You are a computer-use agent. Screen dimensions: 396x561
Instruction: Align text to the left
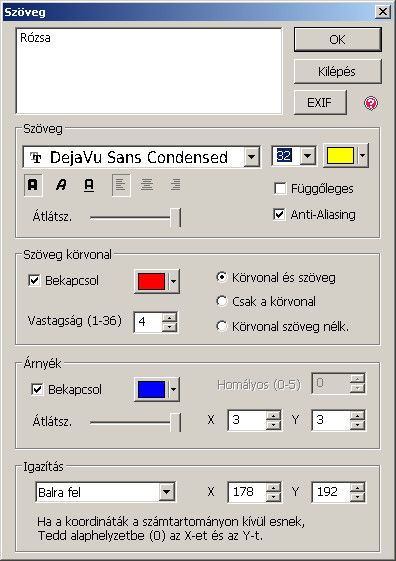121,185
